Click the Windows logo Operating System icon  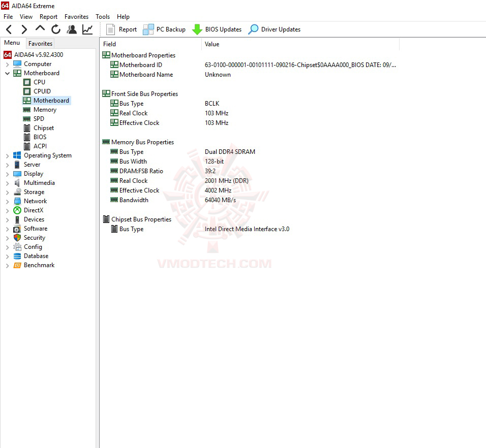pos(17,155)
